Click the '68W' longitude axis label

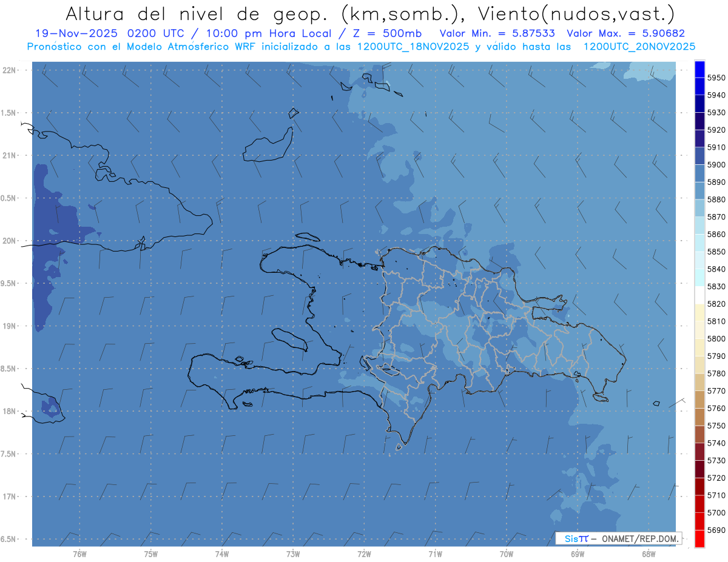(649, 554)
